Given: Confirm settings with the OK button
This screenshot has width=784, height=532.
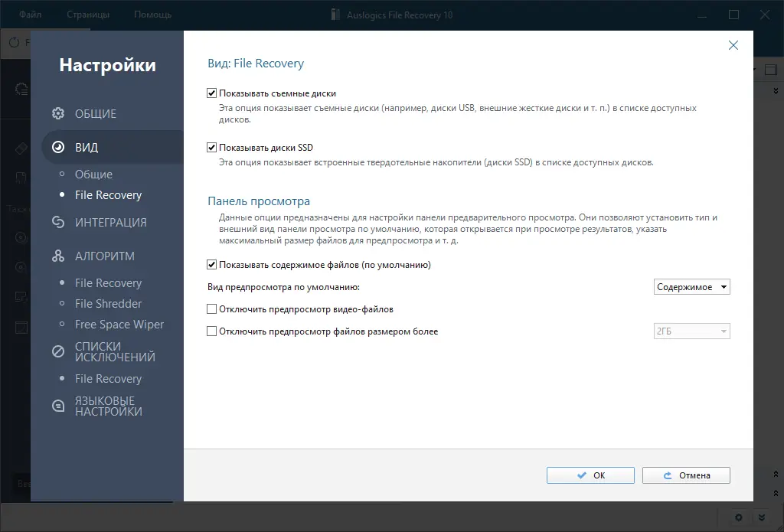Looking at the screenshot, I should point(590,475).
